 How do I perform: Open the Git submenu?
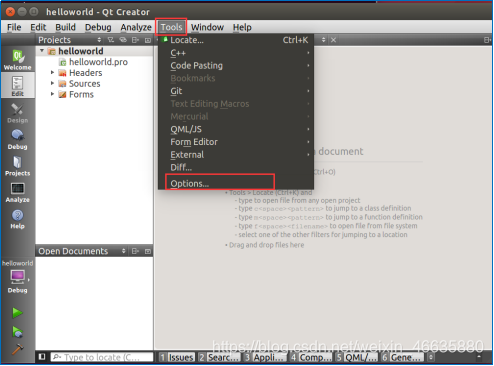236,91
